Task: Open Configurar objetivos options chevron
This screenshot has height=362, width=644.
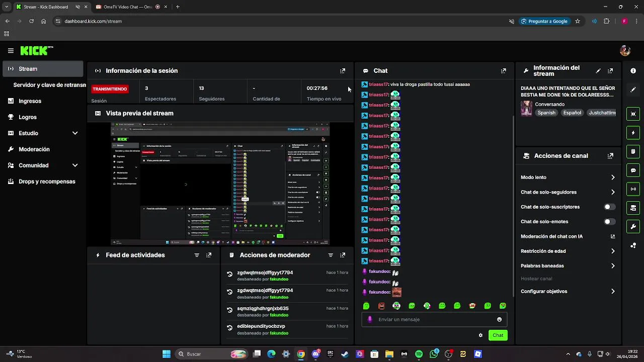Action: (613, 292)
